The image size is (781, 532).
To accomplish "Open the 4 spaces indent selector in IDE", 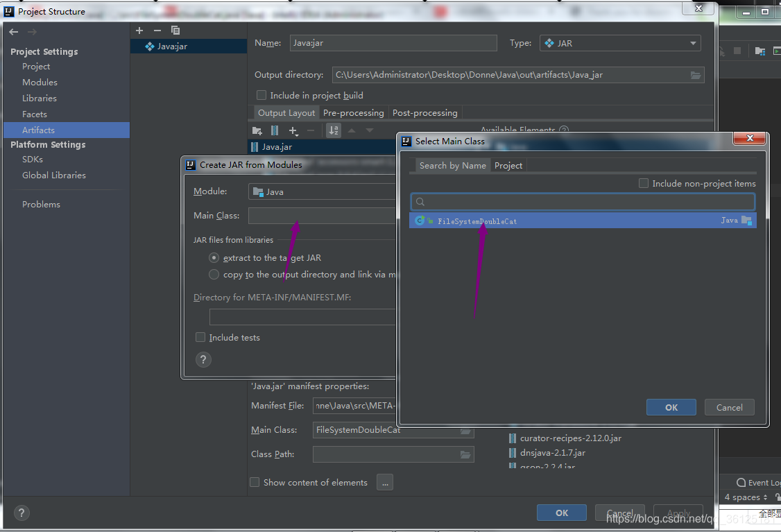I will tap(746, 497).
